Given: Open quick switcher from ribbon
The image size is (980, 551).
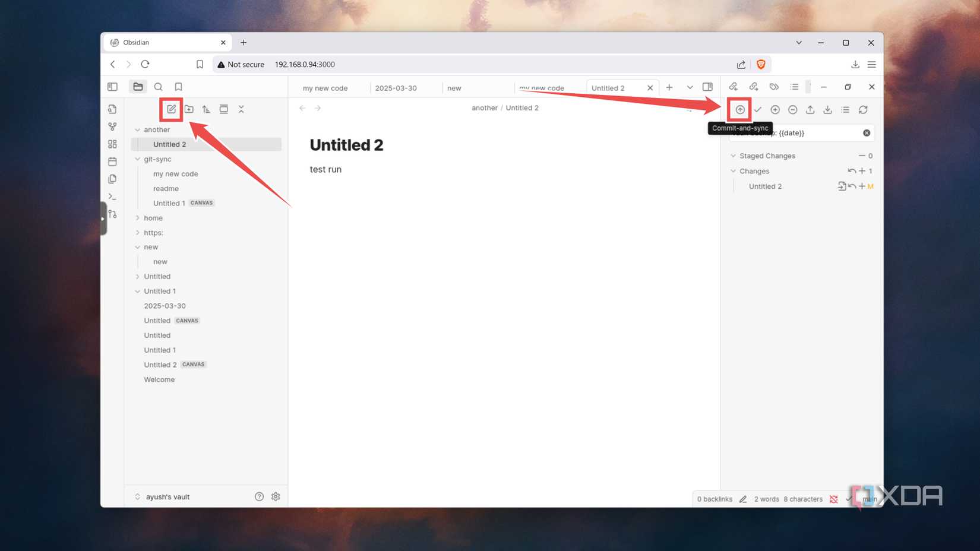Looking at the screenshot, I should click(112, 109).
